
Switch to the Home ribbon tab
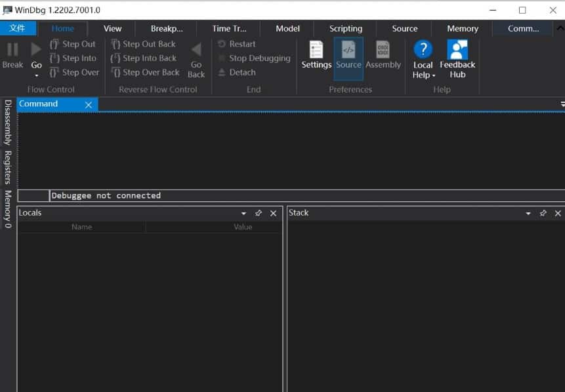(x=63, y=28)
